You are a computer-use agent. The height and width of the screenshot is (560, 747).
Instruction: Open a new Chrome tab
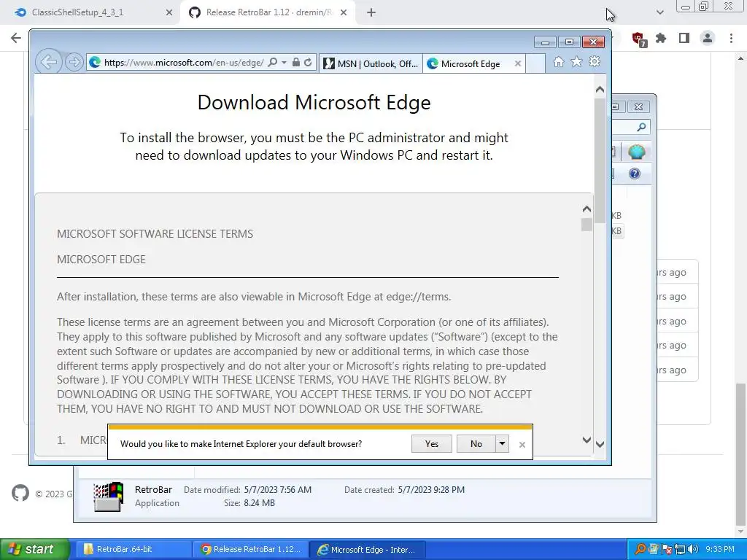(371, 13)
